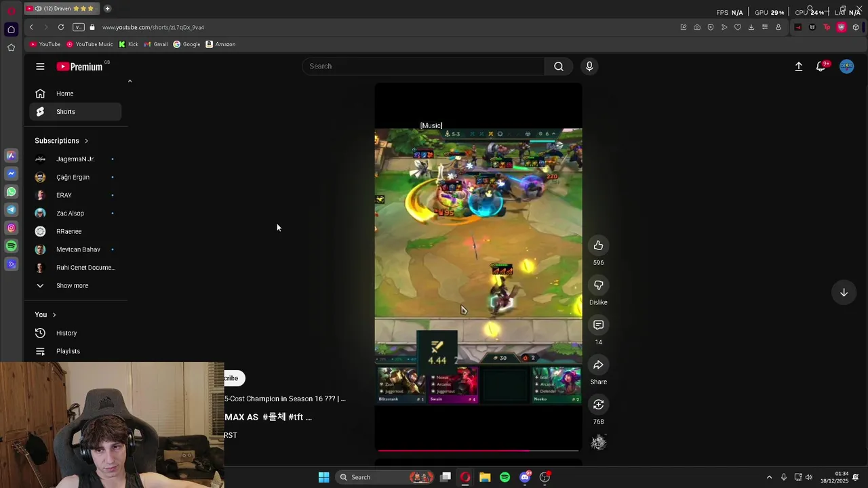Switch to the Draven browser tab
The height and width of the screenshot is (488, 868).
coord(61,9)
